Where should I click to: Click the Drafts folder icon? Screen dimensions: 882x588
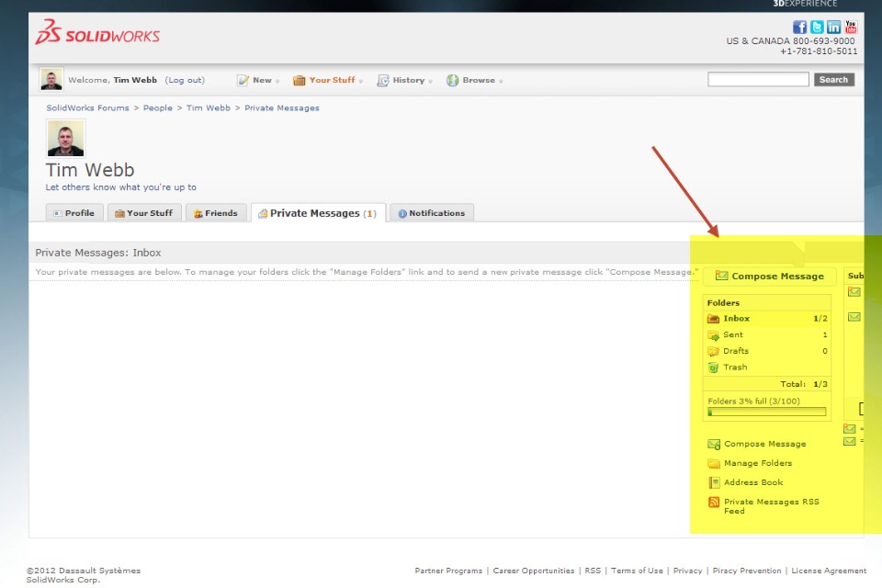click(713, 352)
